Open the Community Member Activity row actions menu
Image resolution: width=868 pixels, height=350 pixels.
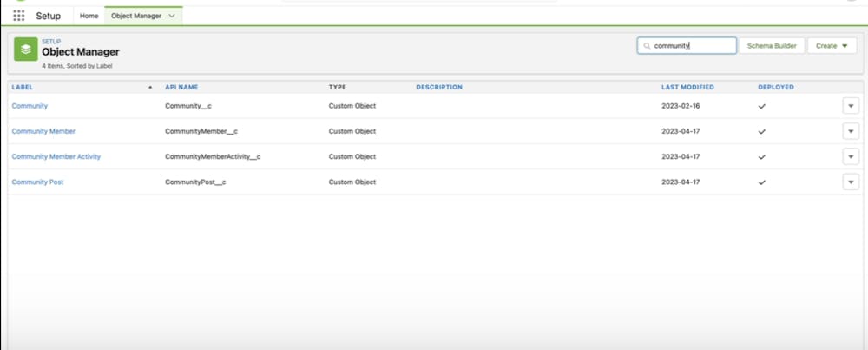[851, 156]
